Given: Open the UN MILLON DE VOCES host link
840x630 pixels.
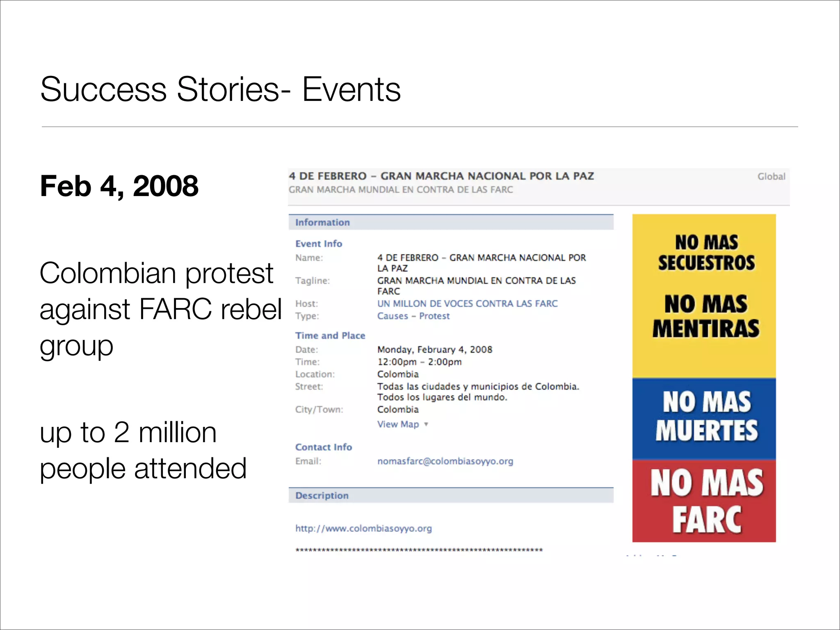Looking at the screenshot, I should [467, 304].
